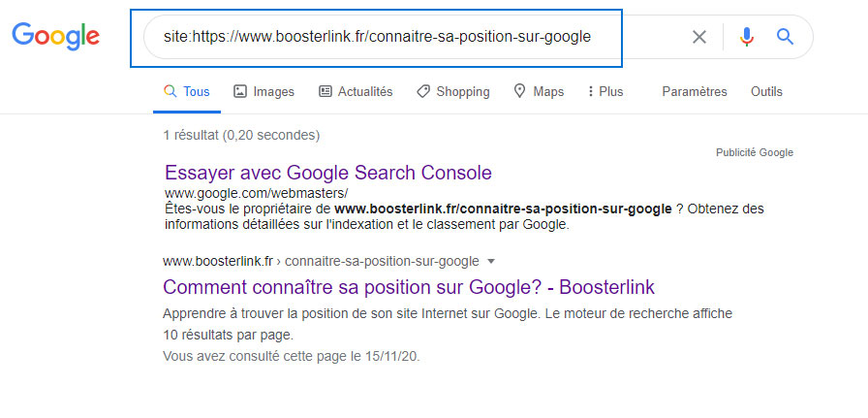Screen dimensions: 868x418
Task: Click the blue magnifying glass search button
Action: 785,37
